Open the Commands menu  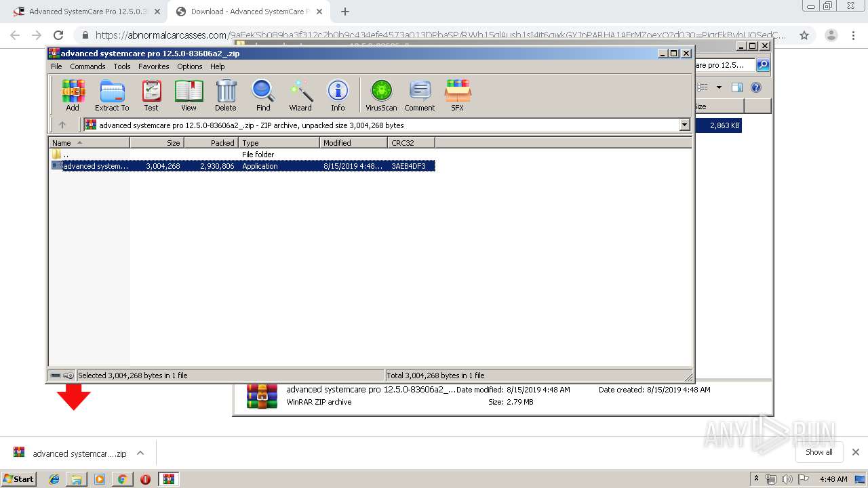click(x=87, y=66)
